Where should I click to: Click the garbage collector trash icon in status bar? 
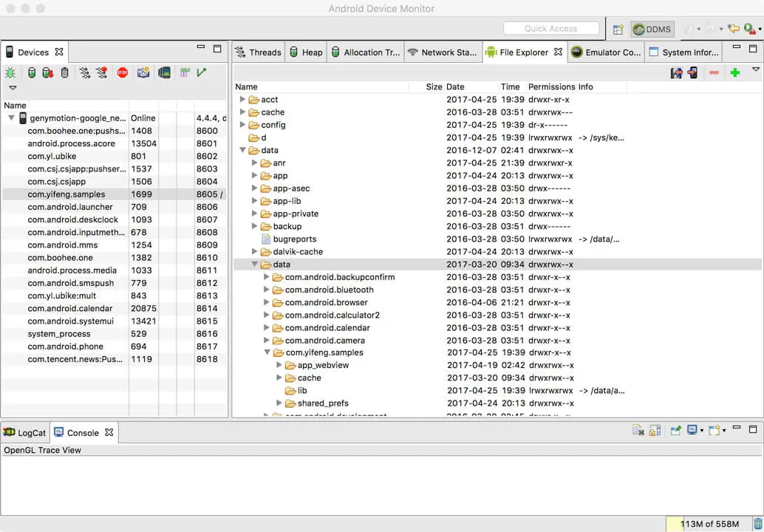click(x=757, y=524)
